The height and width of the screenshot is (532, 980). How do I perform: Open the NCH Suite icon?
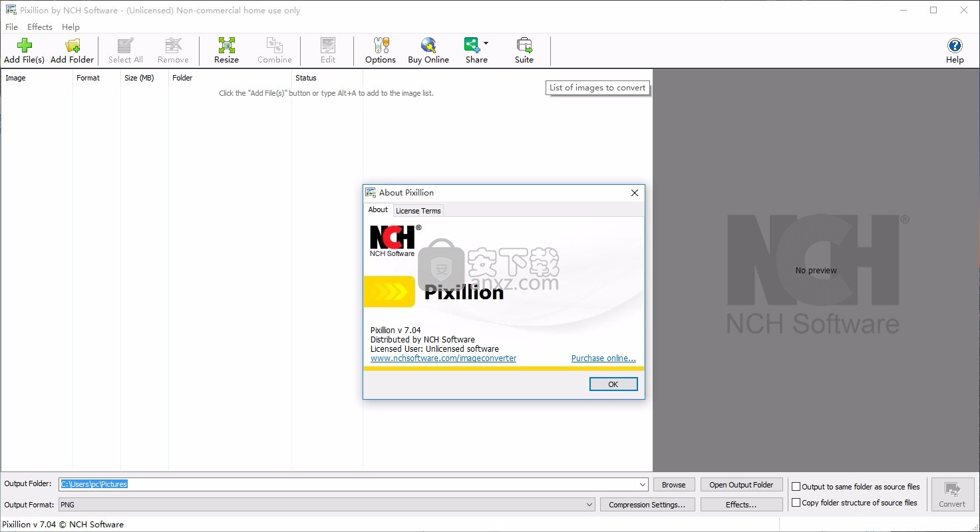coord(524,51)
